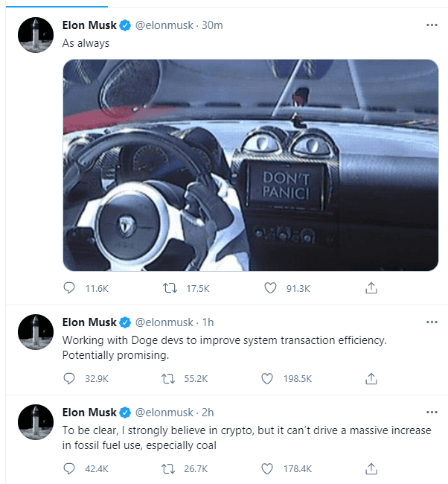
Task: Open the avatar on the crypto tweet
Action: [x=35, y=423]
